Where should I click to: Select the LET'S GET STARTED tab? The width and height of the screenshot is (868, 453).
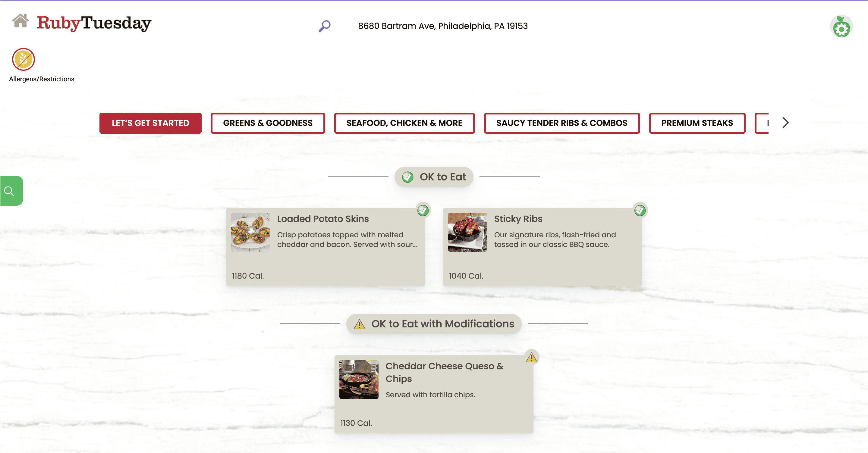coord(150,123)
